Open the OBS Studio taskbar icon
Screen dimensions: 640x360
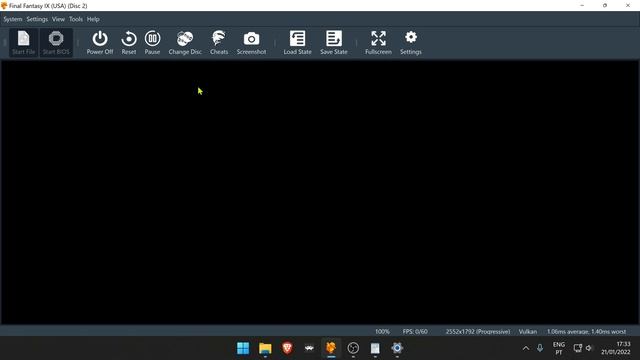click(353, 348)
